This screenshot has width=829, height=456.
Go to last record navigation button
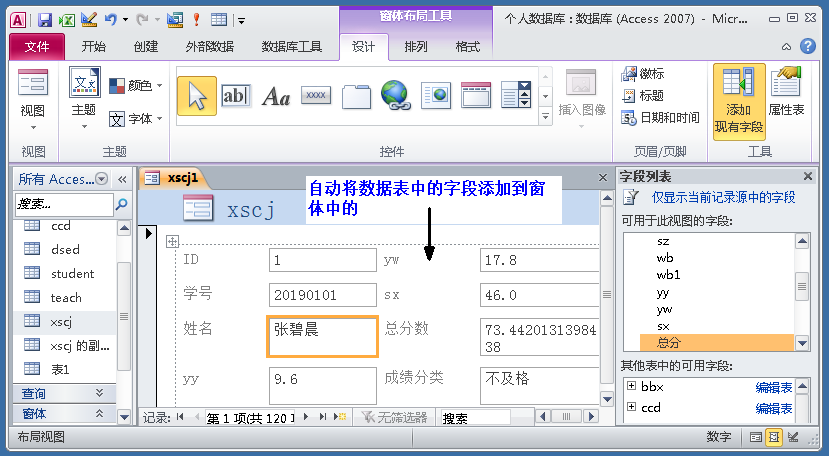point(323,417)
